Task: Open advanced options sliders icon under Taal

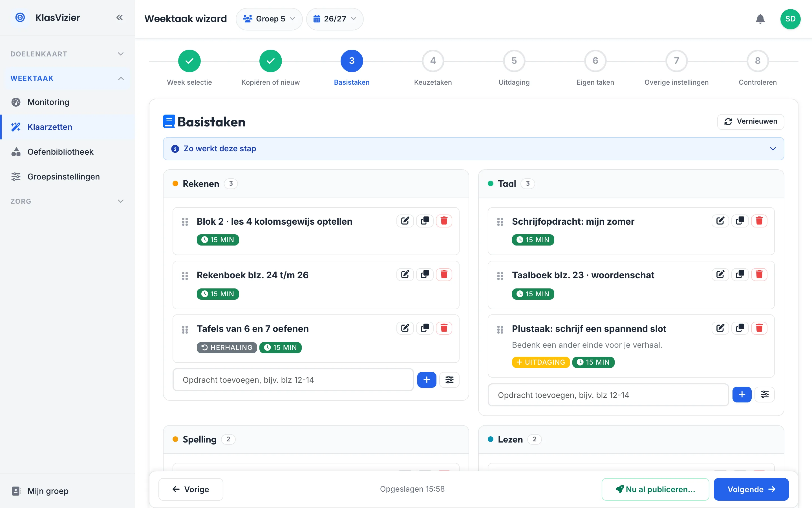Action: click(764, 395)
